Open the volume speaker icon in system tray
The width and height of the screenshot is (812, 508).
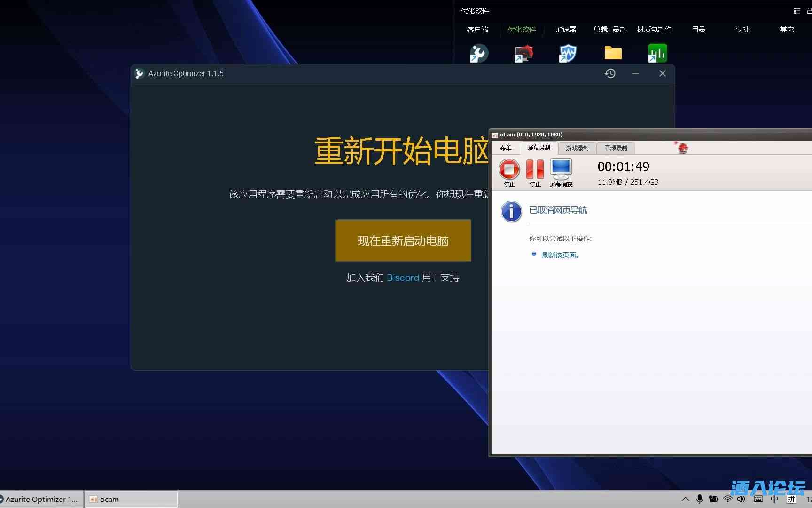point(742,499)
